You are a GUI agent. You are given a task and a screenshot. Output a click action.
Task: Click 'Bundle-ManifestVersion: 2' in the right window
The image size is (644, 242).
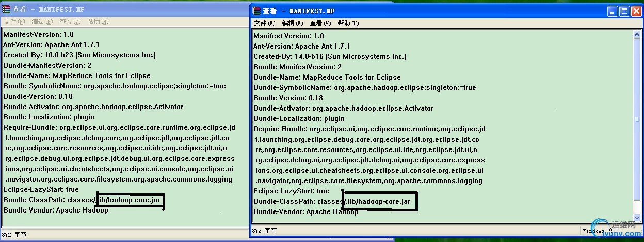point(297,67)
